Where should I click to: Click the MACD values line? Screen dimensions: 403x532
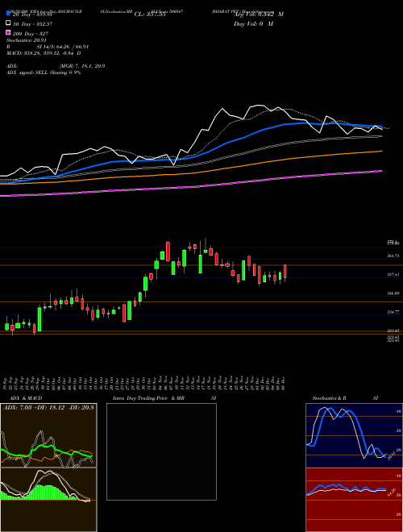[44, 53]
